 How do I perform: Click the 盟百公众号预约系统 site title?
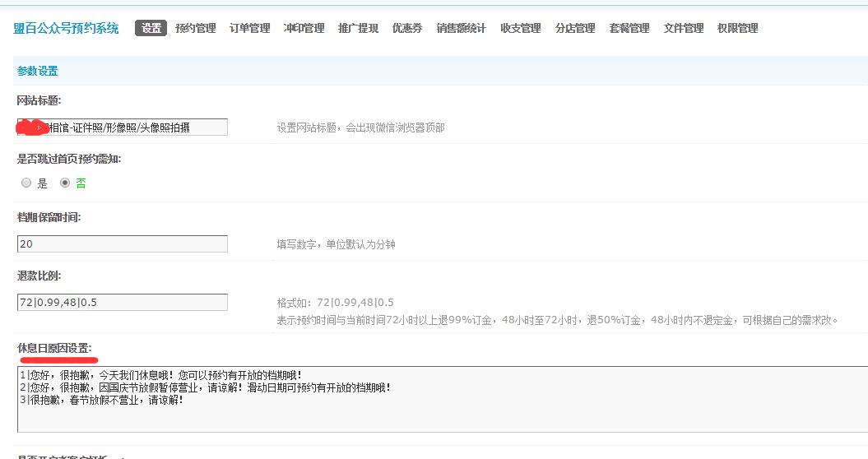coord(67,28)
